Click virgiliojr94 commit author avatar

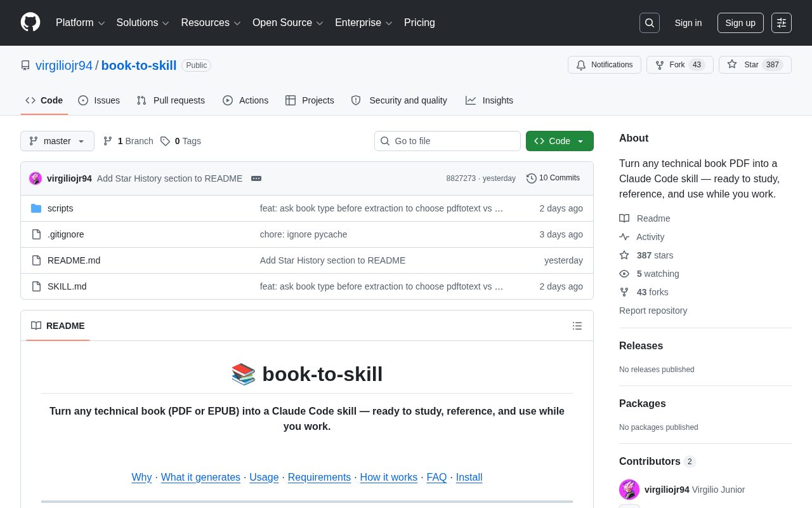[36, 178]
